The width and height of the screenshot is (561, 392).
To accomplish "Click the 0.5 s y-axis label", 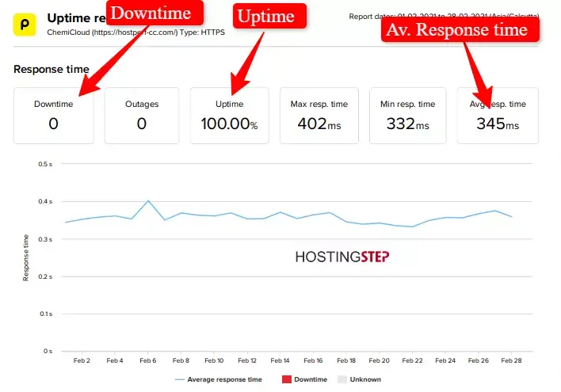I will (45, 164).
